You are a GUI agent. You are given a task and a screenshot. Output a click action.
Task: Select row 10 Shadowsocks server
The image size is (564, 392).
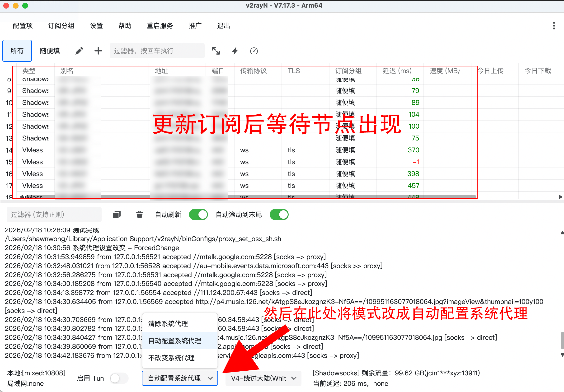tap(282, 103)
